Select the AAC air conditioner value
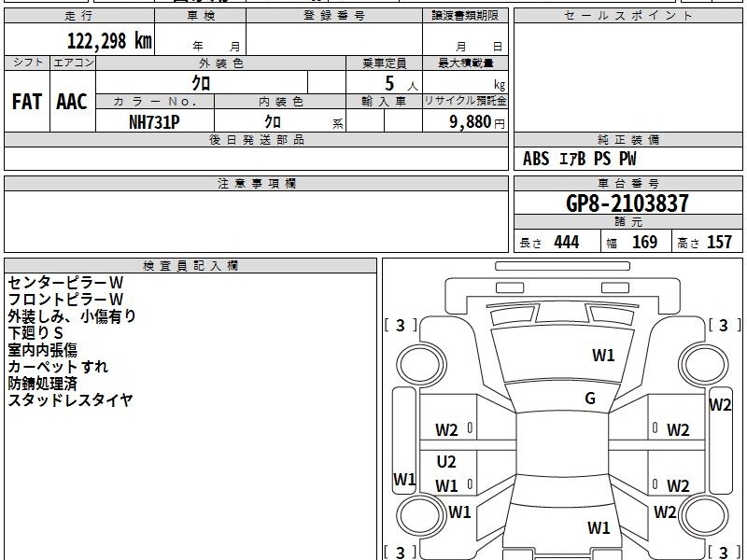747x560 pixels. pyautogui.click(x=72, y=102)
